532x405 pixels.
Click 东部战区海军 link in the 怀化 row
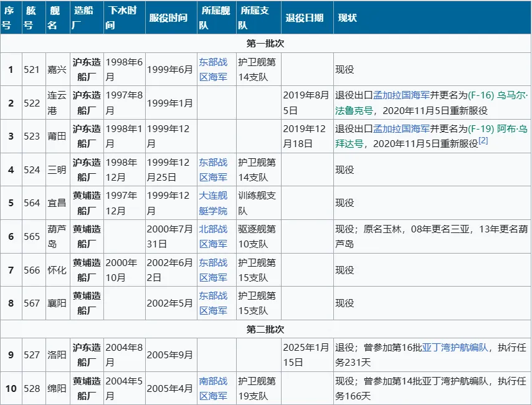[x=213, y=270]
